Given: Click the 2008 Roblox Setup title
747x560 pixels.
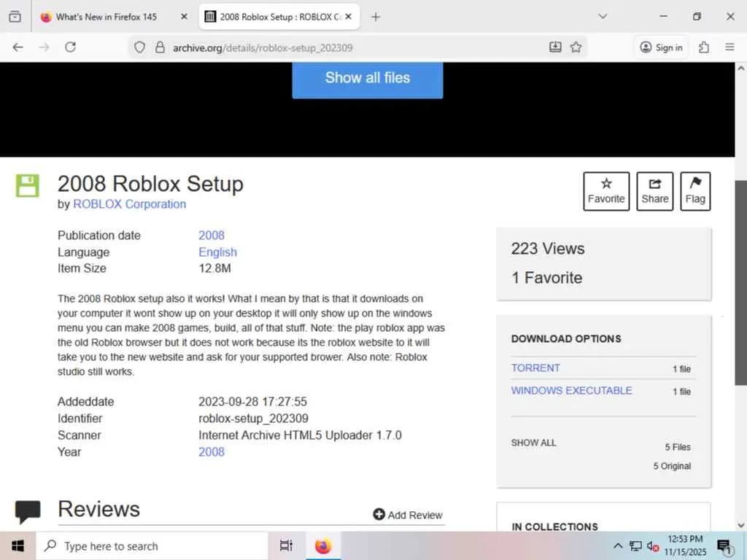Looking at the screenshot, I should [x=150, y=184].
